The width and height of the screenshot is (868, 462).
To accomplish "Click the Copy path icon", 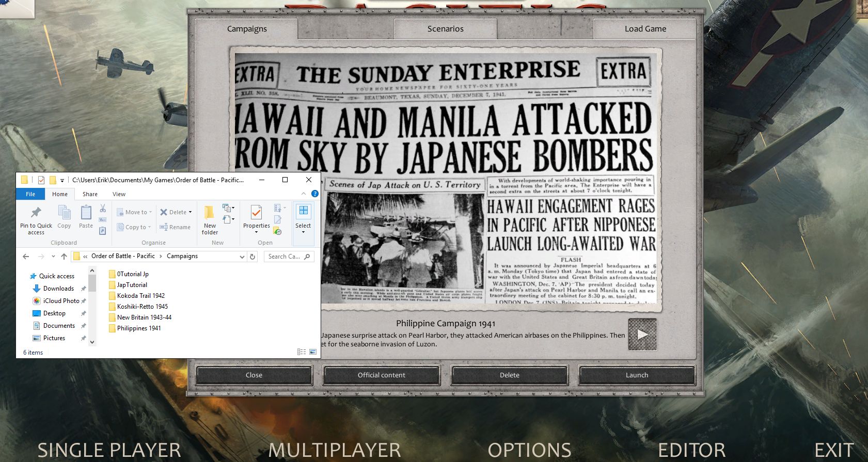I will click(103, 220).
